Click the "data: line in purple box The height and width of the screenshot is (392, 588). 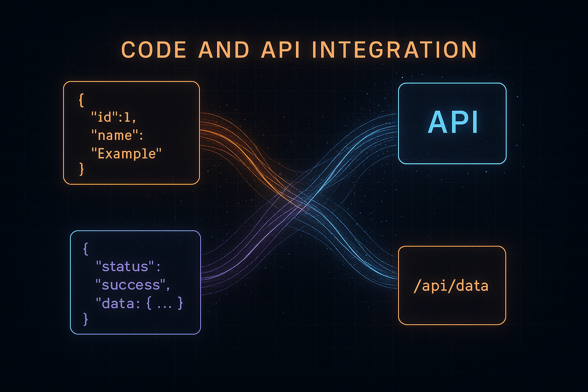[115, 304]
